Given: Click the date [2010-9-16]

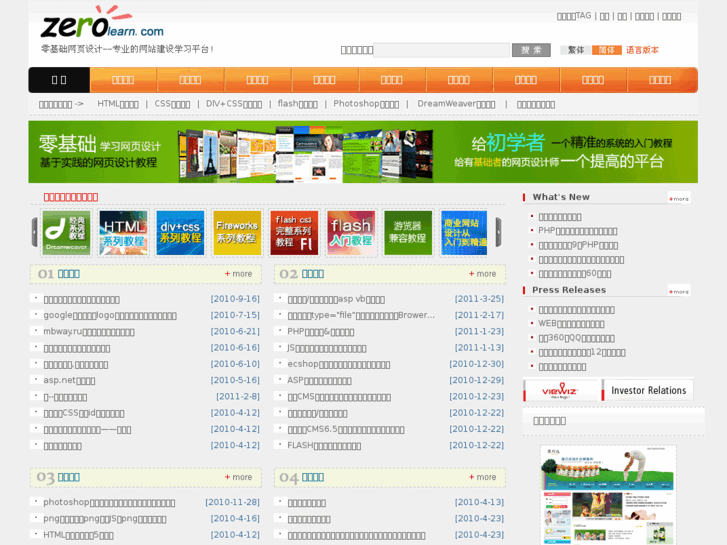Looking at the screenshot, I should click(235, 299).
